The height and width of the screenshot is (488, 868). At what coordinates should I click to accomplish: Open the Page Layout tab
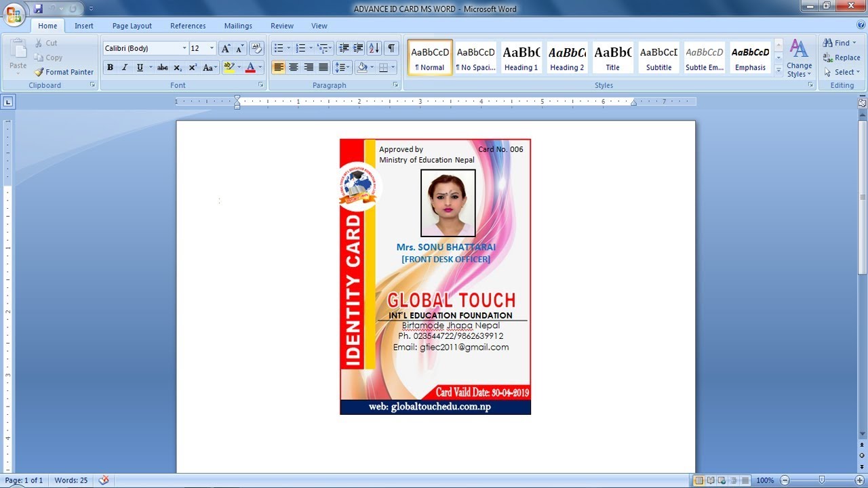(132, 26)
